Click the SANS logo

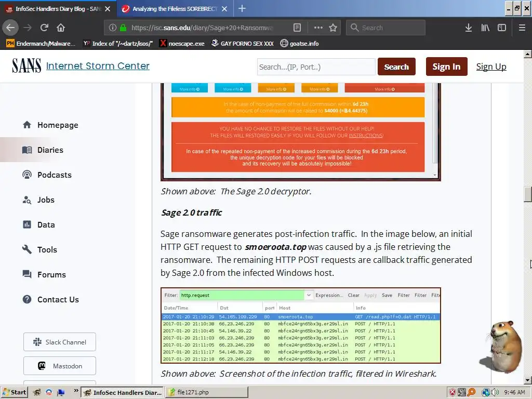point(26,66)
